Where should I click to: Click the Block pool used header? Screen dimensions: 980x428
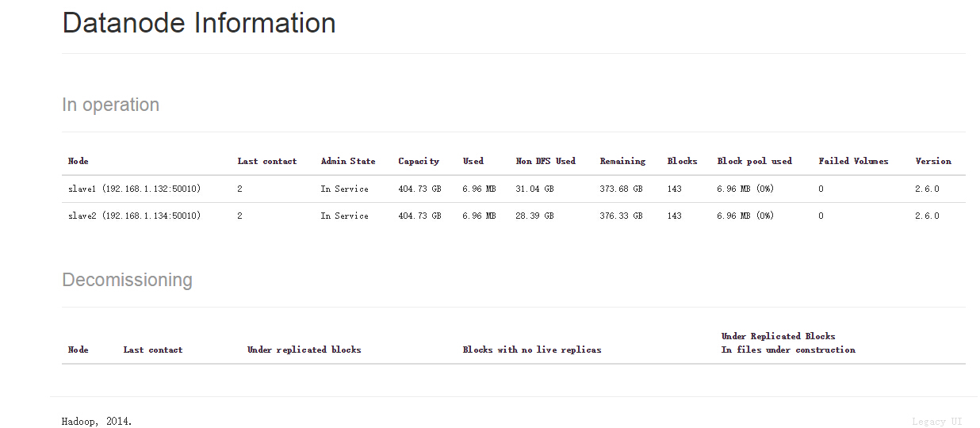point(755,161)
